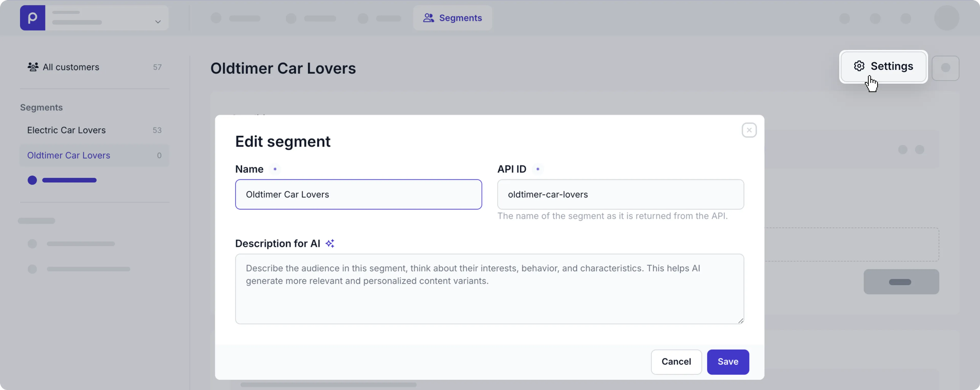The height and width of the screenshot is (390, 980).
Task: Click the purple status dot below Oldtimer Car Lovers
Action: point(32,180)
